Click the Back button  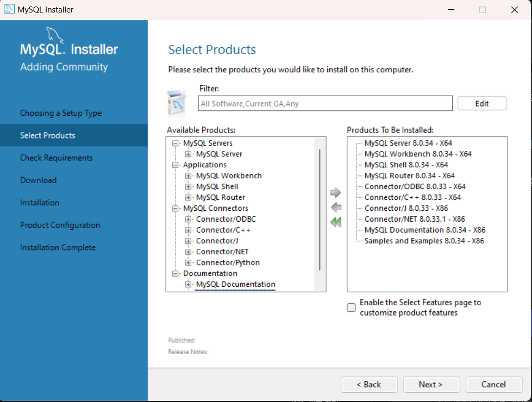point(369,385)
